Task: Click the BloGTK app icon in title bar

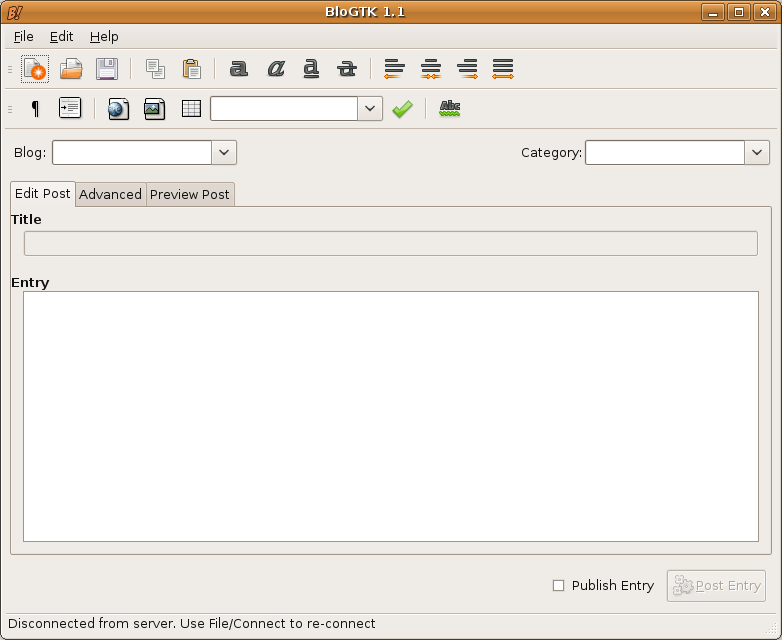Action: point(15,12)
